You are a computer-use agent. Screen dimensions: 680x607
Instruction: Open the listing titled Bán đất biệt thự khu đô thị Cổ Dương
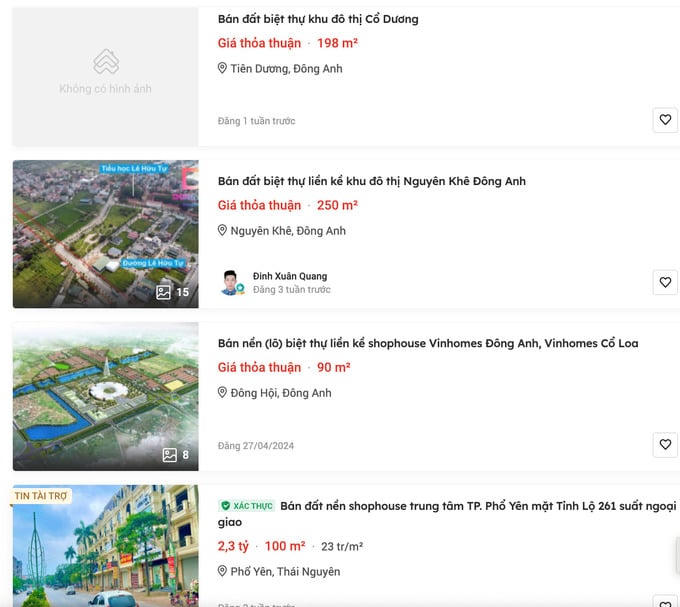coord(318,19)
